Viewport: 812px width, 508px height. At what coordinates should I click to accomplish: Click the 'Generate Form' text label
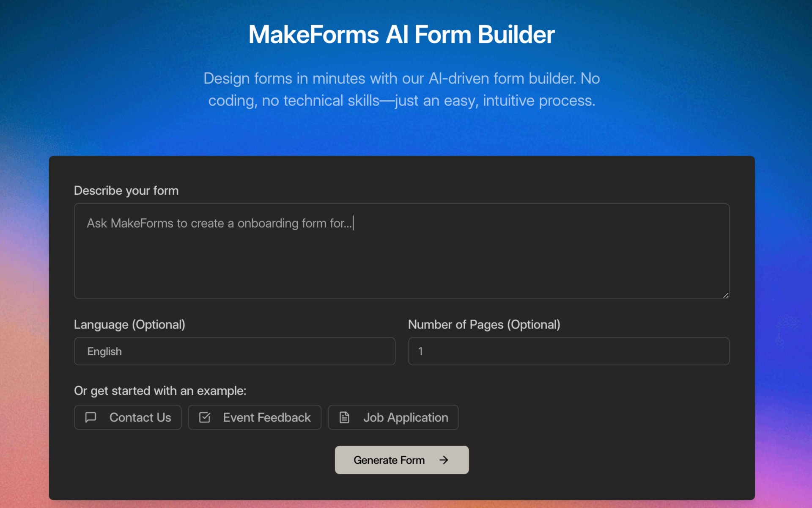tap(389, 460)
